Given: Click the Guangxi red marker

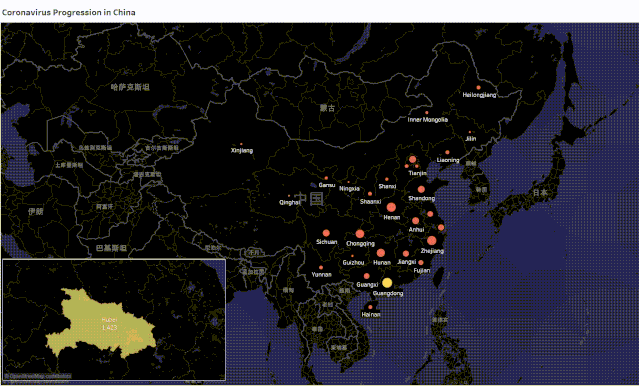Looking at the screenshot, I should point(366,276).
